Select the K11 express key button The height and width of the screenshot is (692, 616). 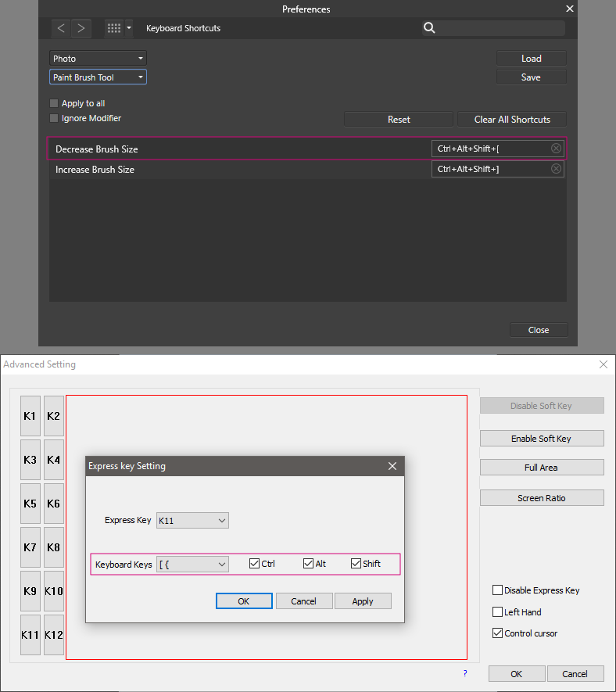pos(30,635)
